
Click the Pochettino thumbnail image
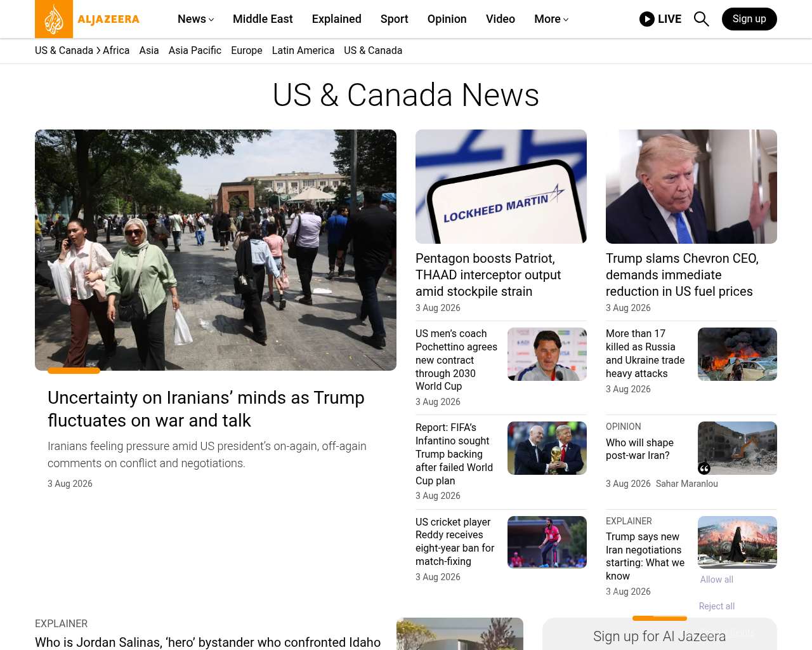click(x=547, y=354)
